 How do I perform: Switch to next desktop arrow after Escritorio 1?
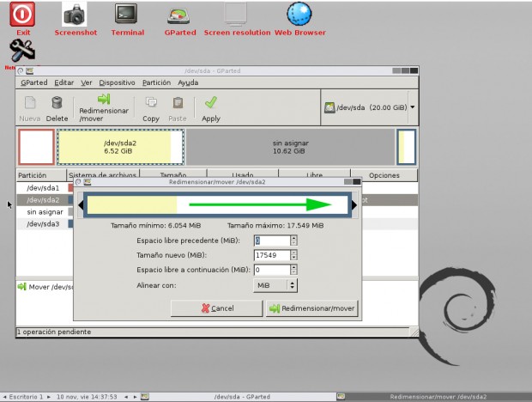[x=49, y=397]
